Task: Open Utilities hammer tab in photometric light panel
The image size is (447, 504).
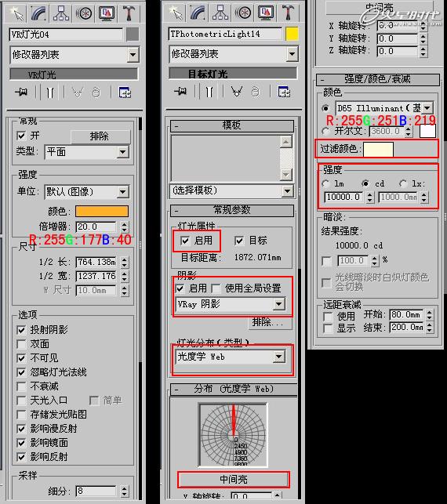Action: click(288, 13)
